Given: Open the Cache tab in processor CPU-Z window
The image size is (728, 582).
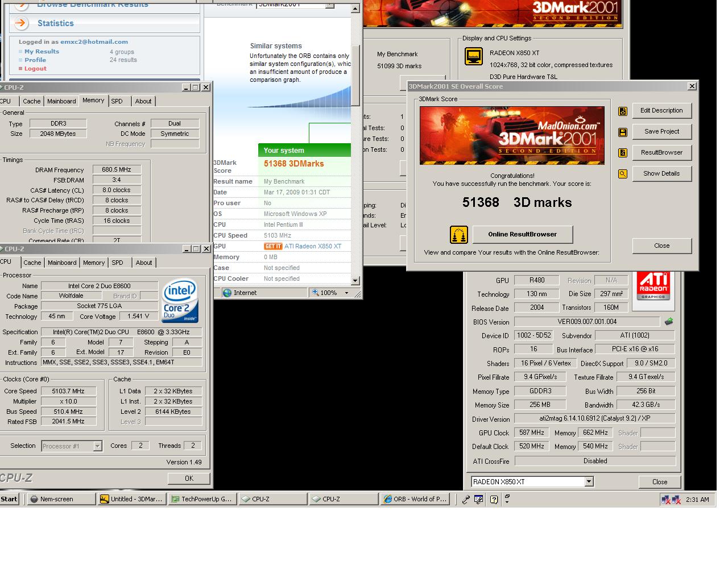Looking at the screenshot, I should point(32,263).
